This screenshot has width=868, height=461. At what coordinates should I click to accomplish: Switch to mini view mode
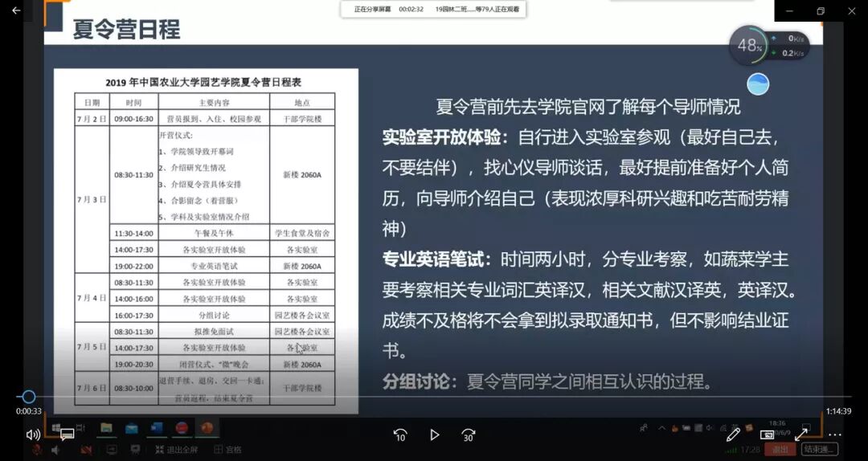(x=767, y=435)
